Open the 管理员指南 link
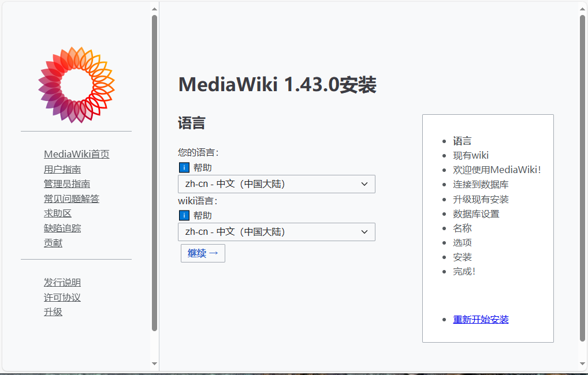The width and height of the screenshot is (588, 375). (67, 184)
